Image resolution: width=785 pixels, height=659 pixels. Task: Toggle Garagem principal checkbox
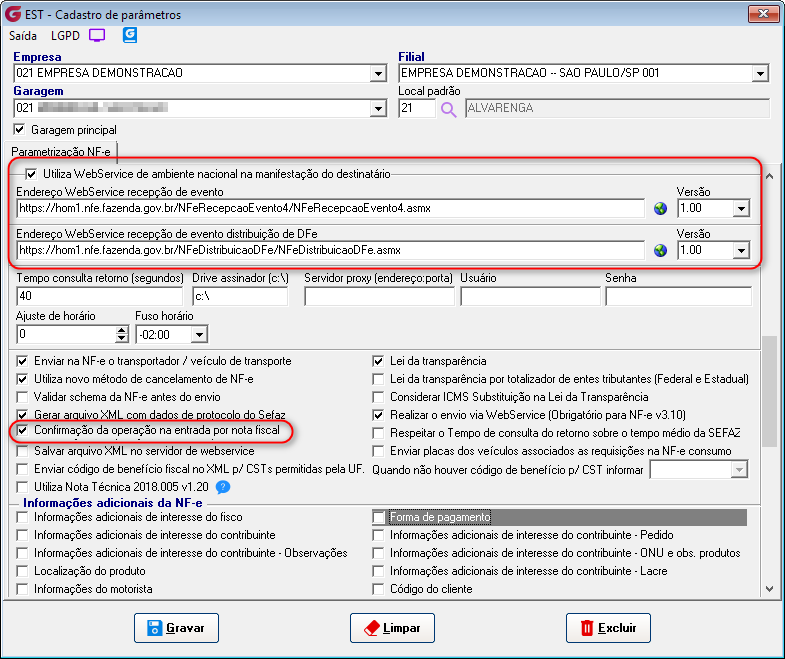click(x=20, y=130)
